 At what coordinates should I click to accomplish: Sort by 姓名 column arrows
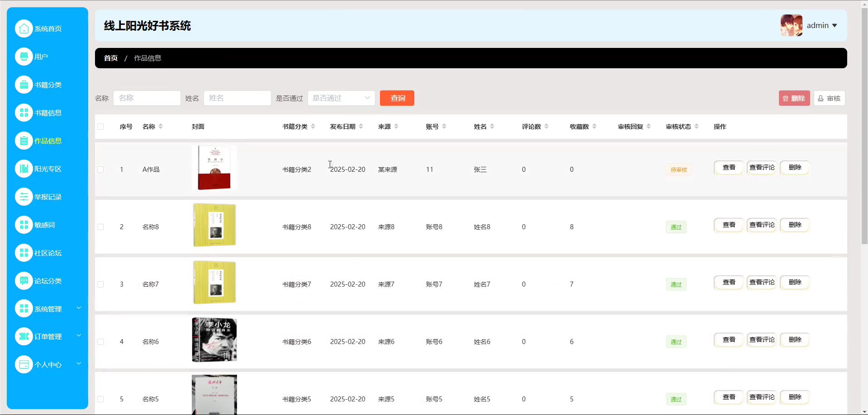point(492,127)
